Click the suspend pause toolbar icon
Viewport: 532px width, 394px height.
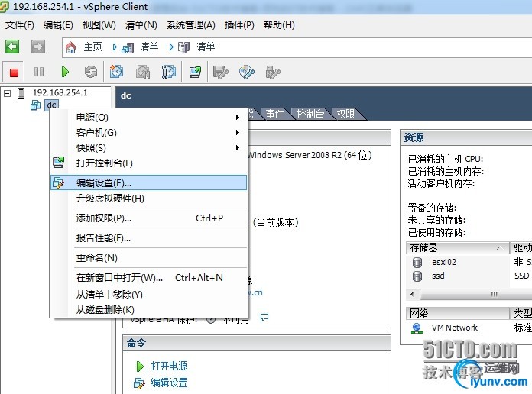[39, 72]
